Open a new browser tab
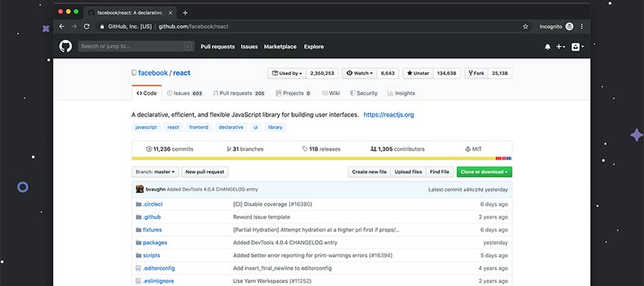The width and height of the screenshot is (644, 286). click(x=185, y=12)
